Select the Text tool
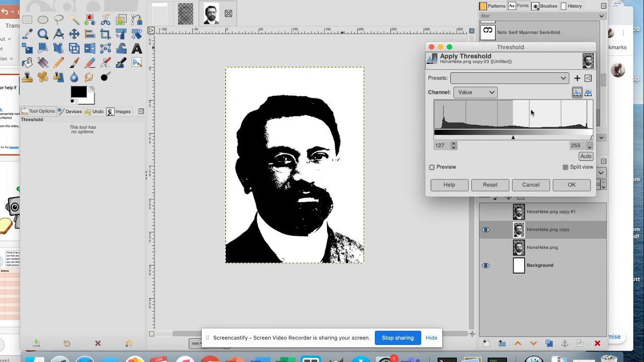This screenshot has height=362, width=644. [x=136, y=49]
